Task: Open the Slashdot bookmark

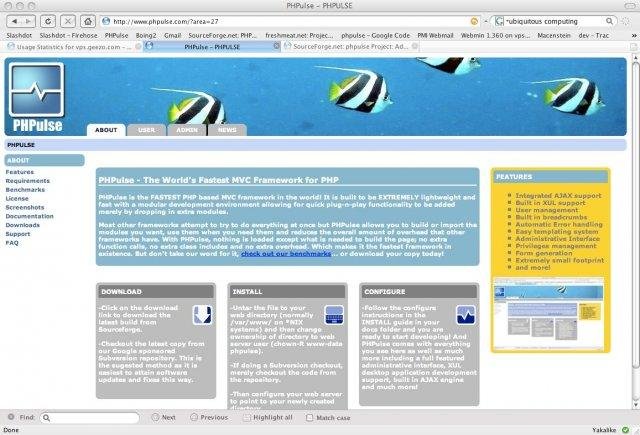Action: (x=19, y=36)
